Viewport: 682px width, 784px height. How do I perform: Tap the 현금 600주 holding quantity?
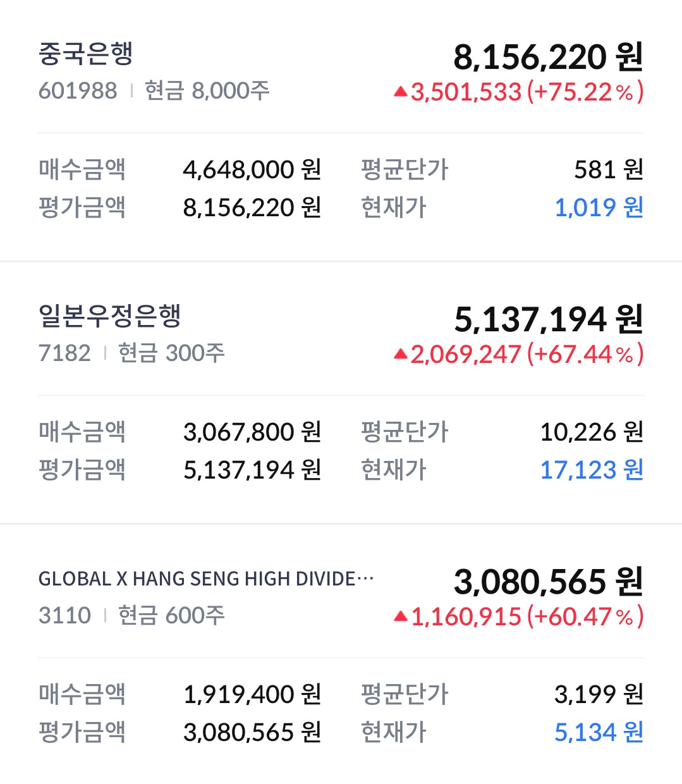tap(171, 615)
